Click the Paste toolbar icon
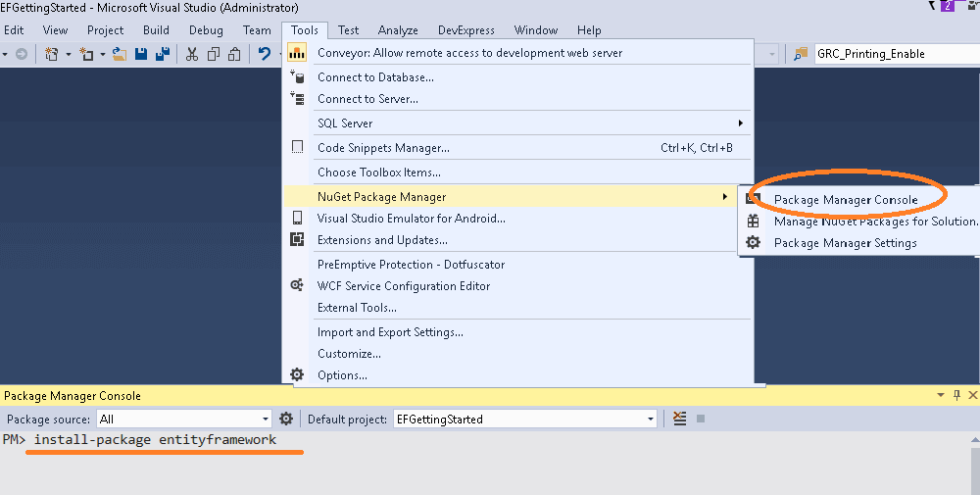This screenshot has height=495, width=980. [234, 54]
